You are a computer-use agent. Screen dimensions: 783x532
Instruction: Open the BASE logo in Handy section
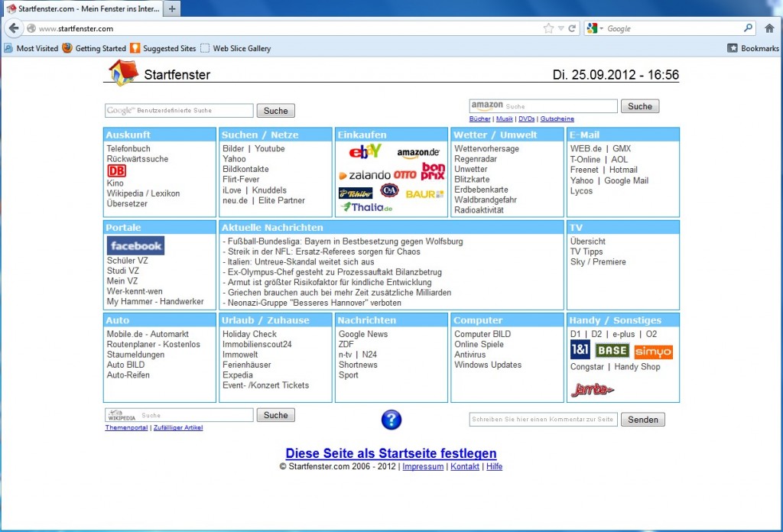612,350
